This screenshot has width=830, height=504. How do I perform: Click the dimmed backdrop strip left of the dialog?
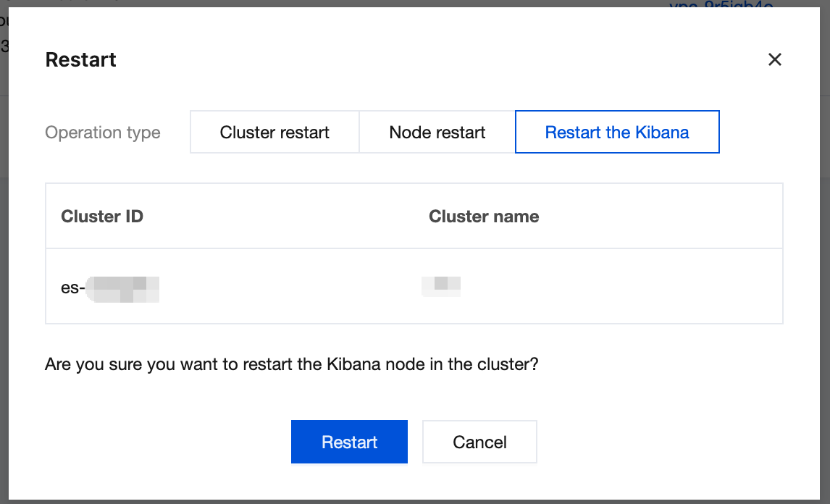click(4, 290)
